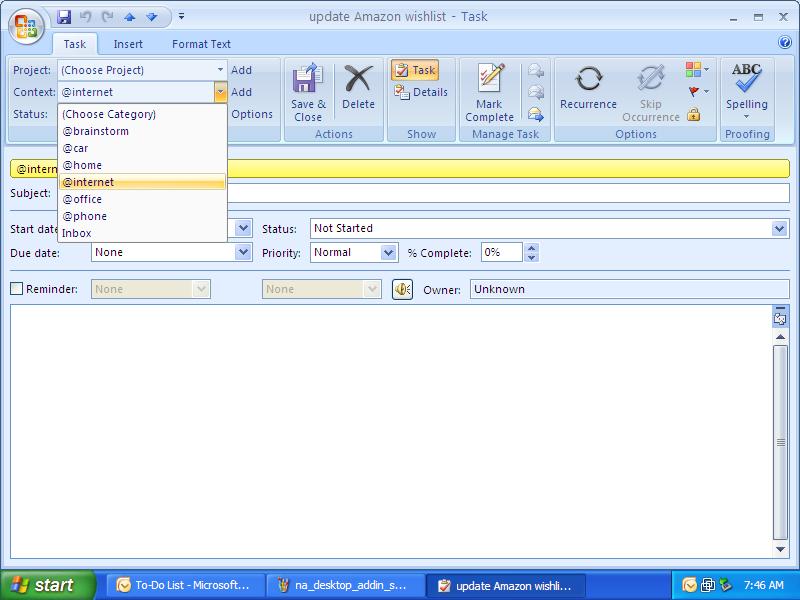Open the Status Not Started dropdown

click(x=779, y=229)
